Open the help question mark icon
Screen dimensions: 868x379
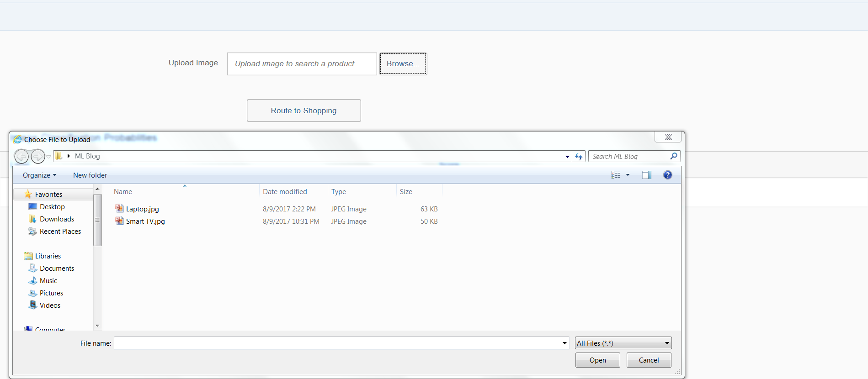pyautogui.click(x=667, y=175)
